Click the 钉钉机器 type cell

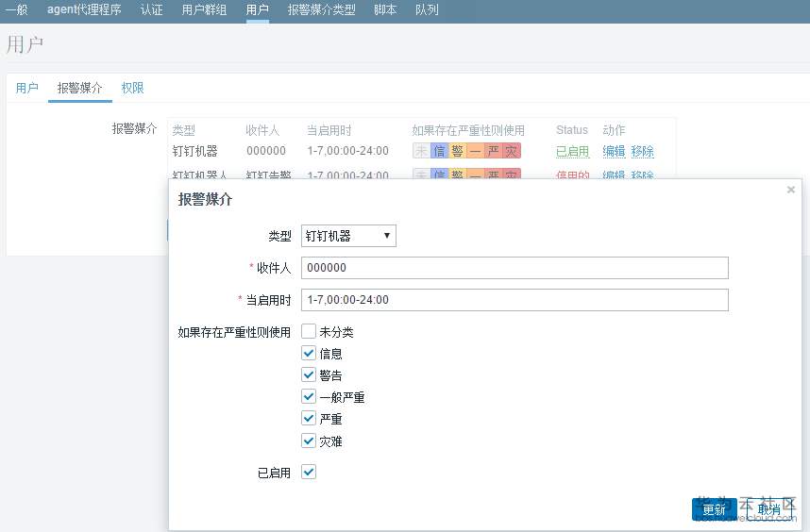click(x=194, y=151)
